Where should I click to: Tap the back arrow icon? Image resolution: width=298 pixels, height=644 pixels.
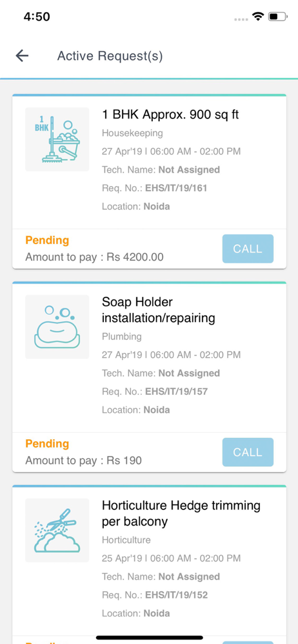(x=22, y=55)
